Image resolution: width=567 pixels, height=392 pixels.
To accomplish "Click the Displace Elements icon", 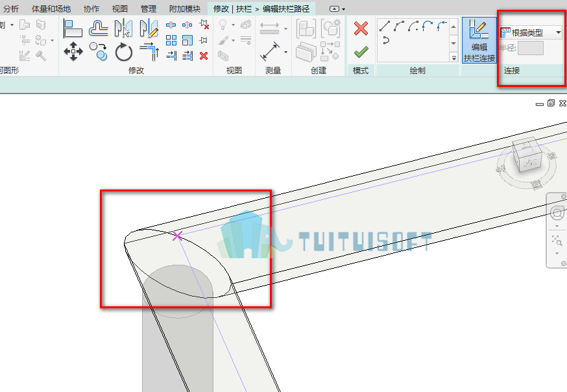I will (246, 25).
